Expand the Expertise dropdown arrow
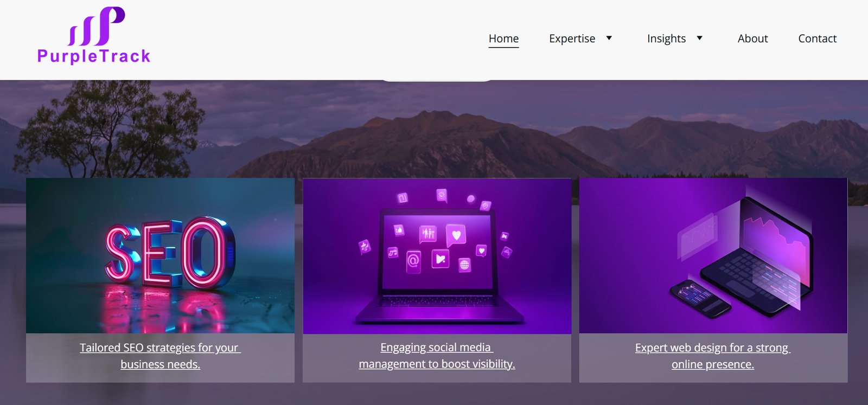 [x=609, y=38]
